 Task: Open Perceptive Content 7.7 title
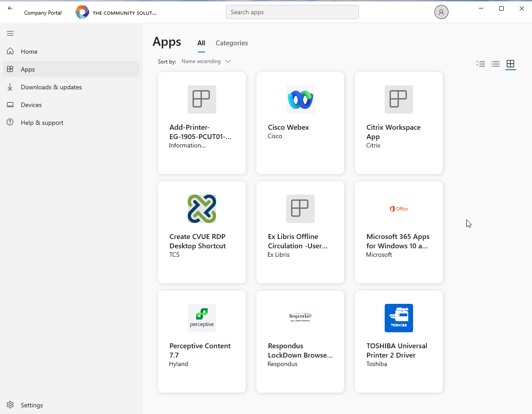200,350
